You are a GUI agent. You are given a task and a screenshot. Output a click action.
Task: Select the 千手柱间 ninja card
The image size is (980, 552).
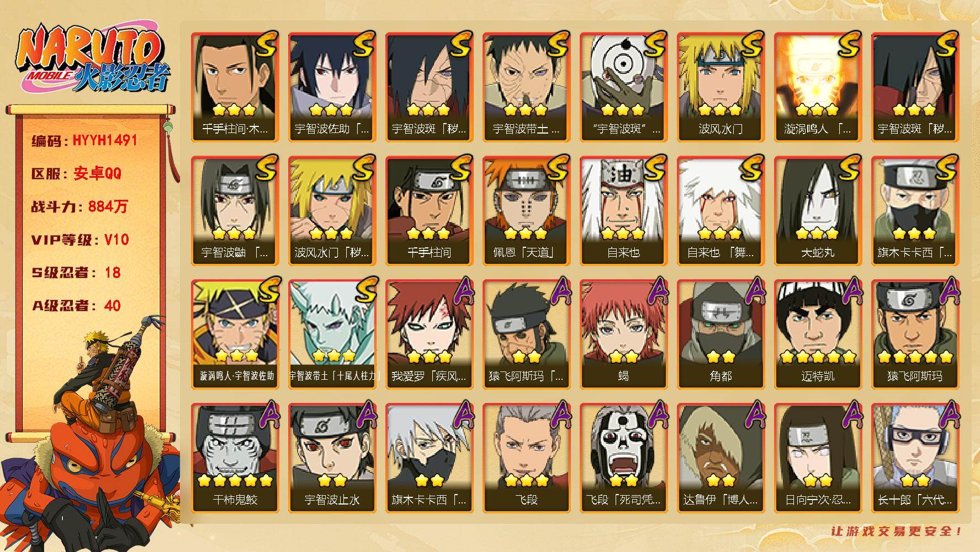point(429,211)
